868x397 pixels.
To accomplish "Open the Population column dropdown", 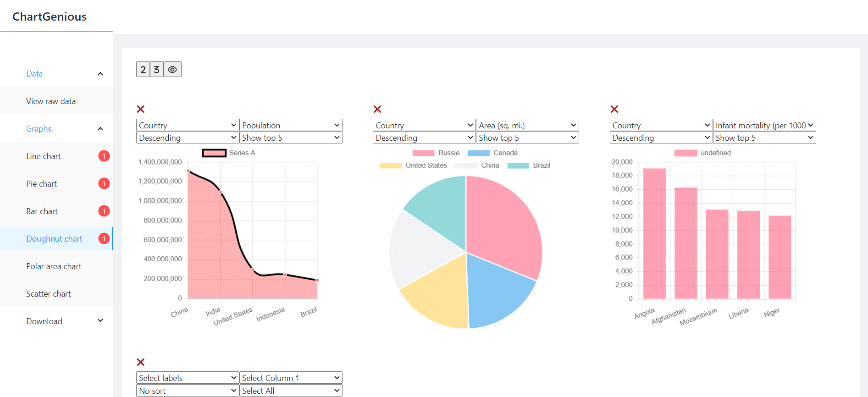I will (x=291, y=125).
